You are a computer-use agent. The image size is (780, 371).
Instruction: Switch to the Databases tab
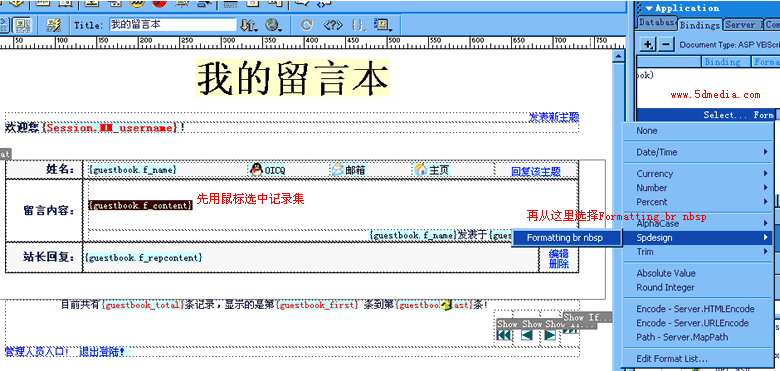point(657,23)
